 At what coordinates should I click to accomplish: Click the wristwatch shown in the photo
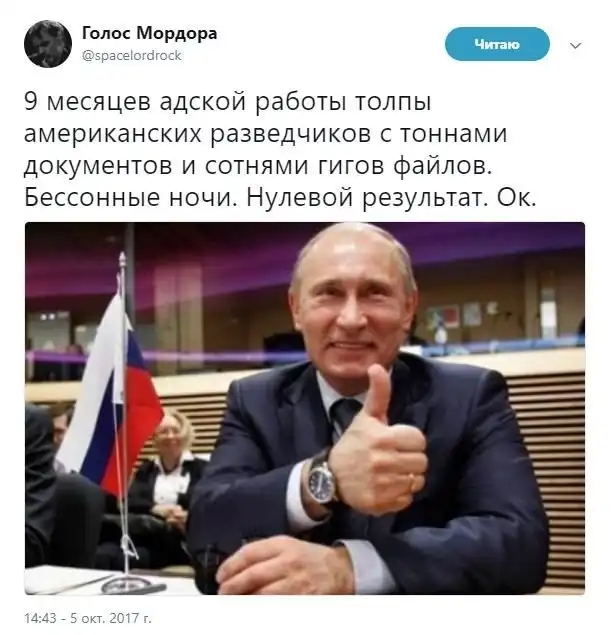pyautogui.click(x=321, y=479)
